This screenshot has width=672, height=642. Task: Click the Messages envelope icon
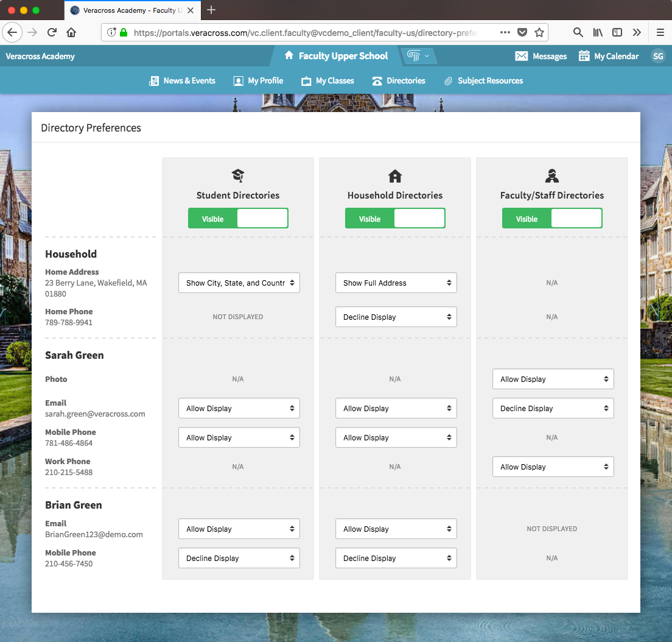coord(521,55)
